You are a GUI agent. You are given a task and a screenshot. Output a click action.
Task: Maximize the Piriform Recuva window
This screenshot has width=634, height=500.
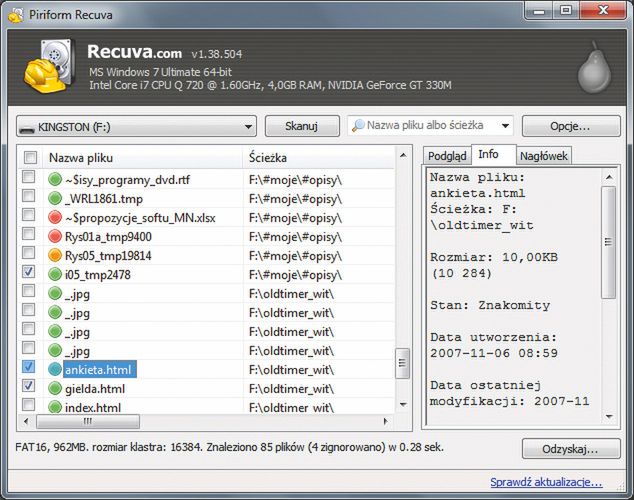click(566, 10)
